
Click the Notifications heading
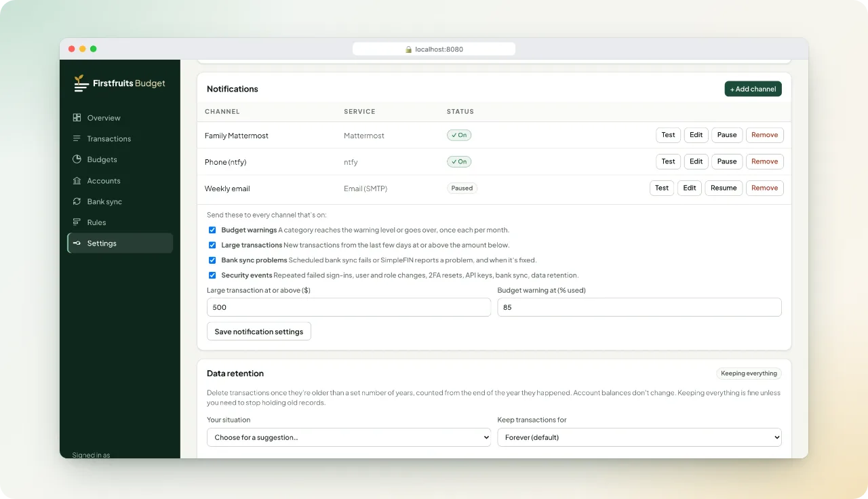233,89
